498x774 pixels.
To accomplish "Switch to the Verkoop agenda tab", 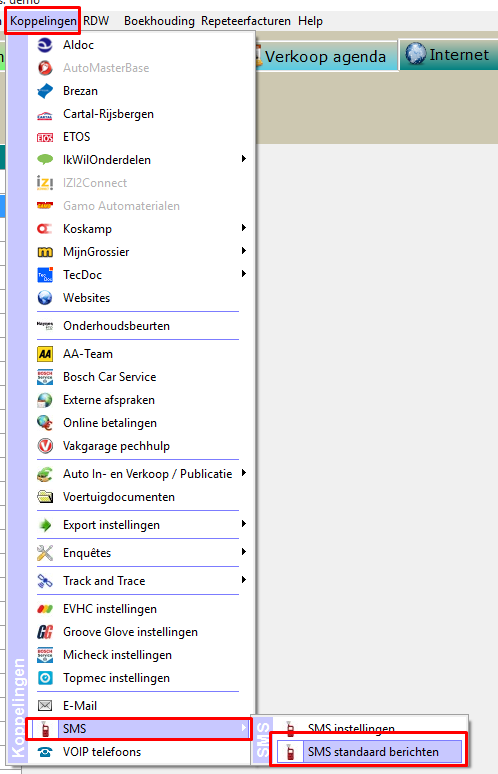I will [325, 56].
